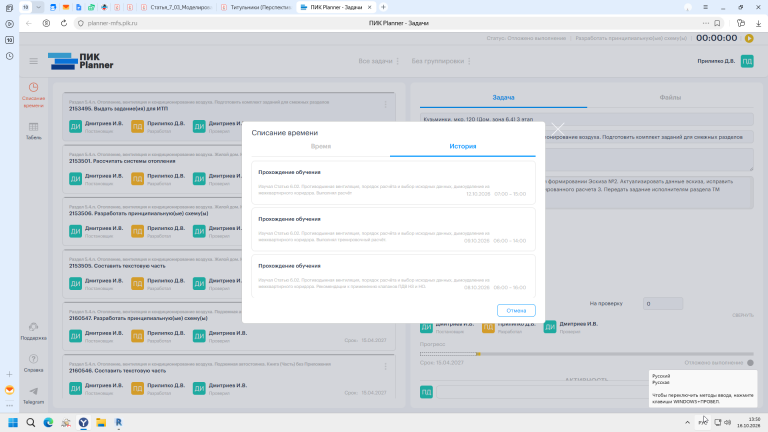Click the address bar with planner-mfs.pik.ru
The width and height of the screenshot is (768, 432).
pos(112,23)
